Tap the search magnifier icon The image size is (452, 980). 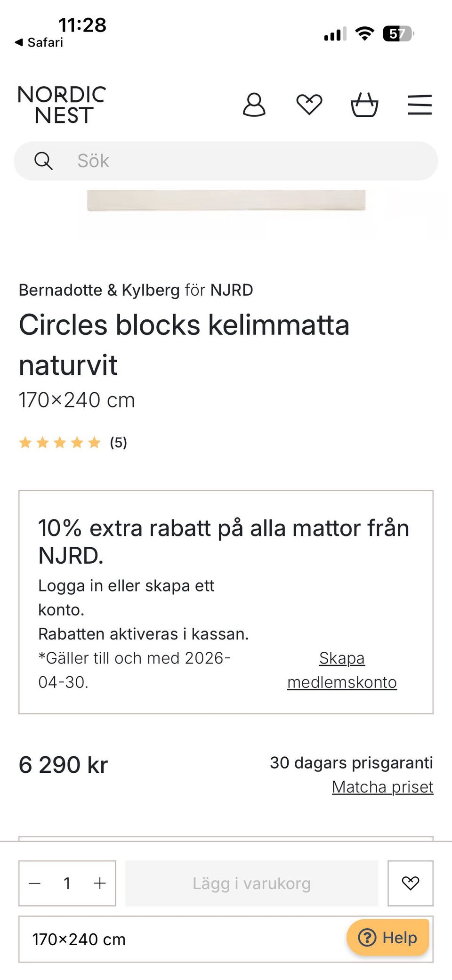(x=43, y=161)
